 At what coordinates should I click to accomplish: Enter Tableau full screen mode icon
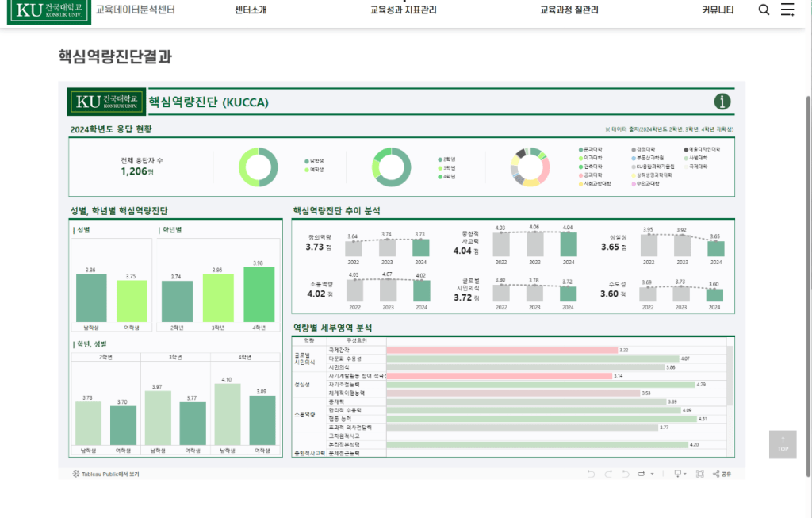700,474
